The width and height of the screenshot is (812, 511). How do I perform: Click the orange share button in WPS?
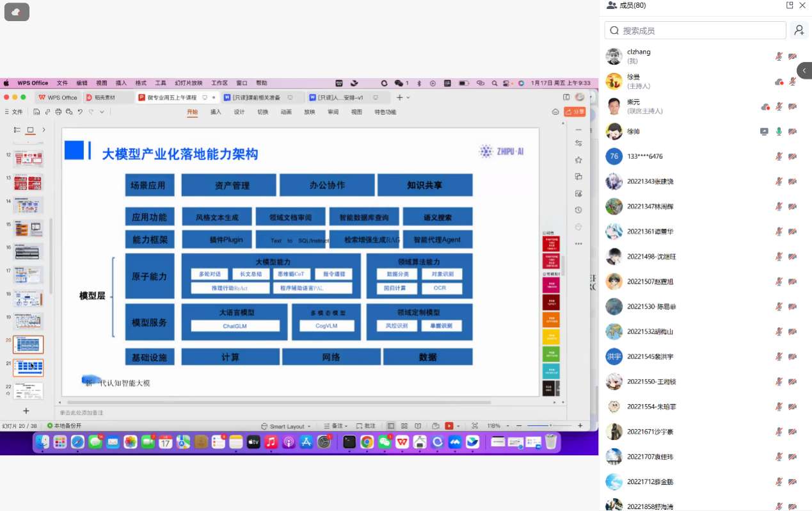575,112
